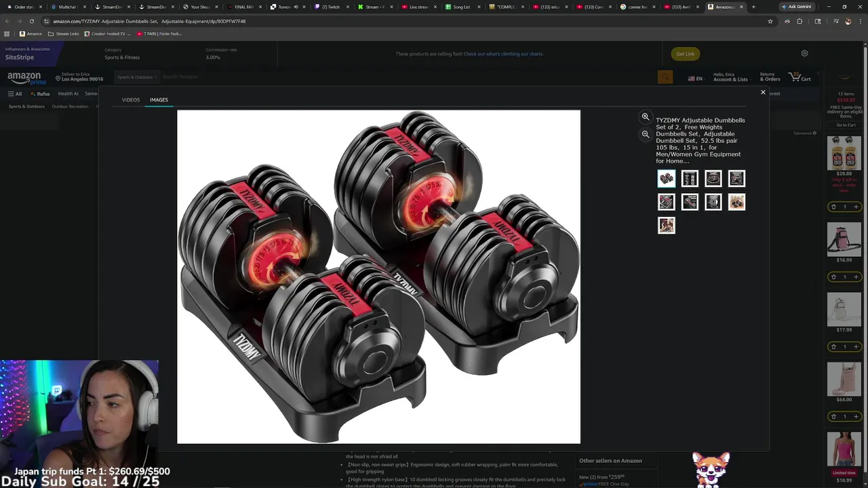Screen dimensions: 868x488
Task: Open the Sports & Outdoors subnav link
Action: point(26,106)
